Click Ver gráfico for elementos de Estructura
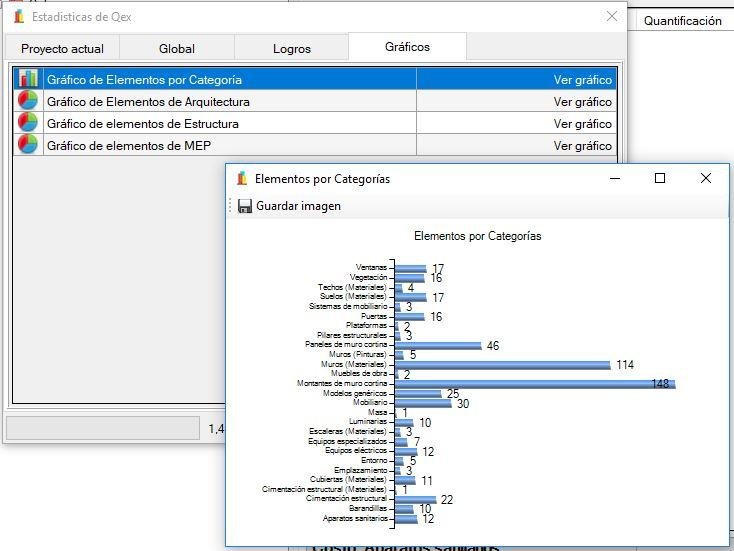This screenshot has width=734, height=551. click(582, 124)
